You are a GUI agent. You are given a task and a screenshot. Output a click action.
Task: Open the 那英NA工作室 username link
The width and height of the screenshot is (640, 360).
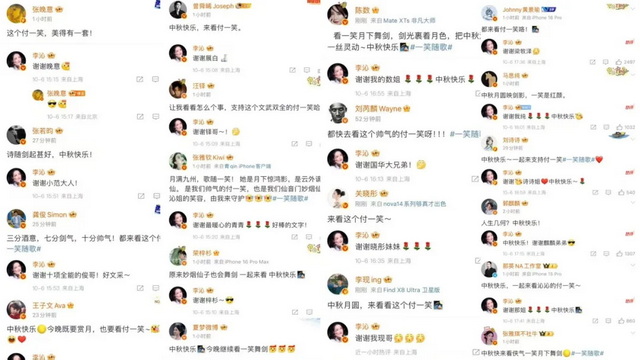coord(521,266)
